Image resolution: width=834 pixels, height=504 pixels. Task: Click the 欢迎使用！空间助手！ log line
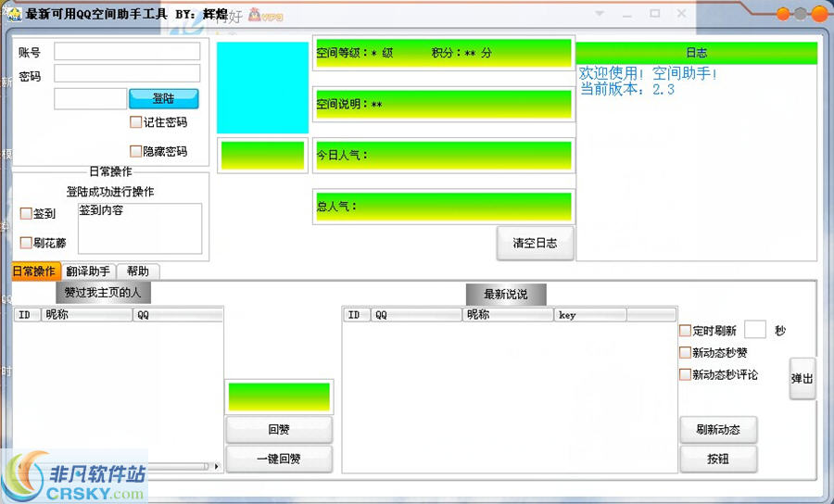(649, 73)
